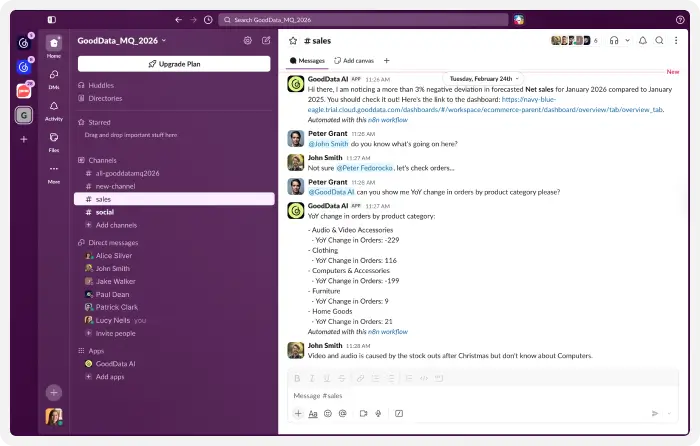The width and height of the screenshot is (700, 446).
Task: Toggle strikethrough formatting in composer
Action: pos(342,379)
